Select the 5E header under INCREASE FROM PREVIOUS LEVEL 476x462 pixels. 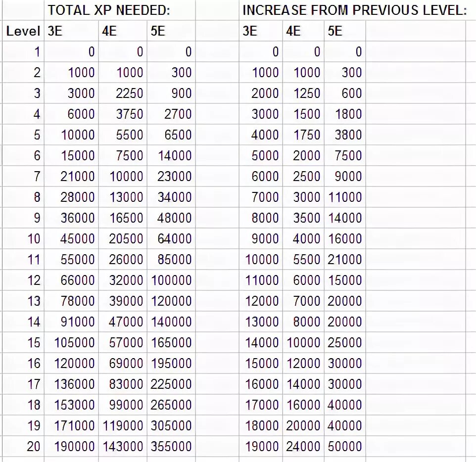point(345,31)
